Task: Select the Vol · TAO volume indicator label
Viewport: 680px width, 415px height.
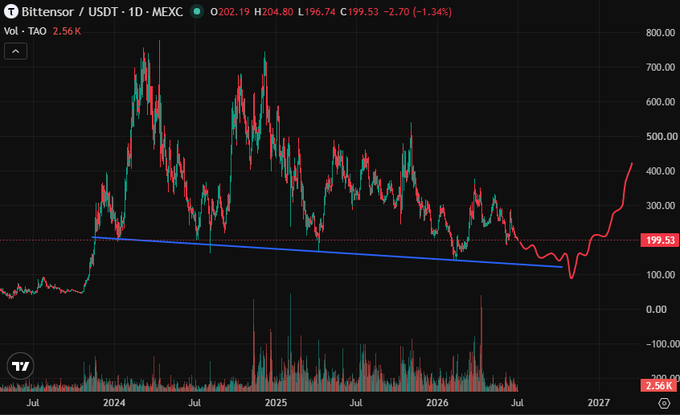Action: (x=25, y=31)
